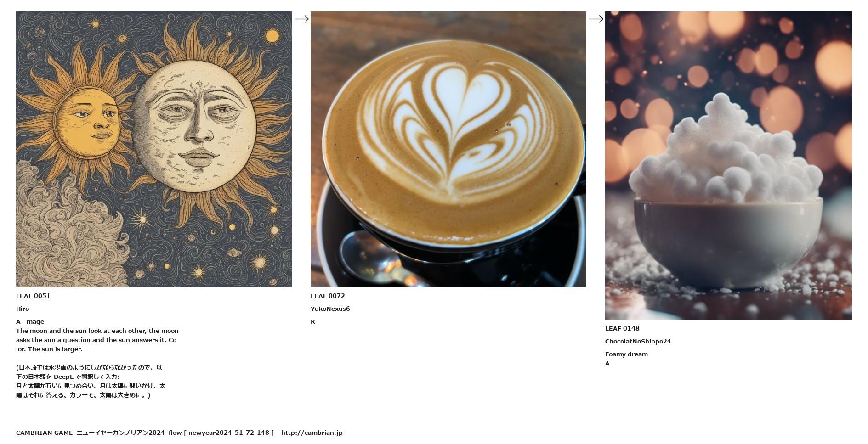Click the letter A under Foamy dream
This screenshot has width=868, height=444.
pyautogui.click(x=607, y=363)
